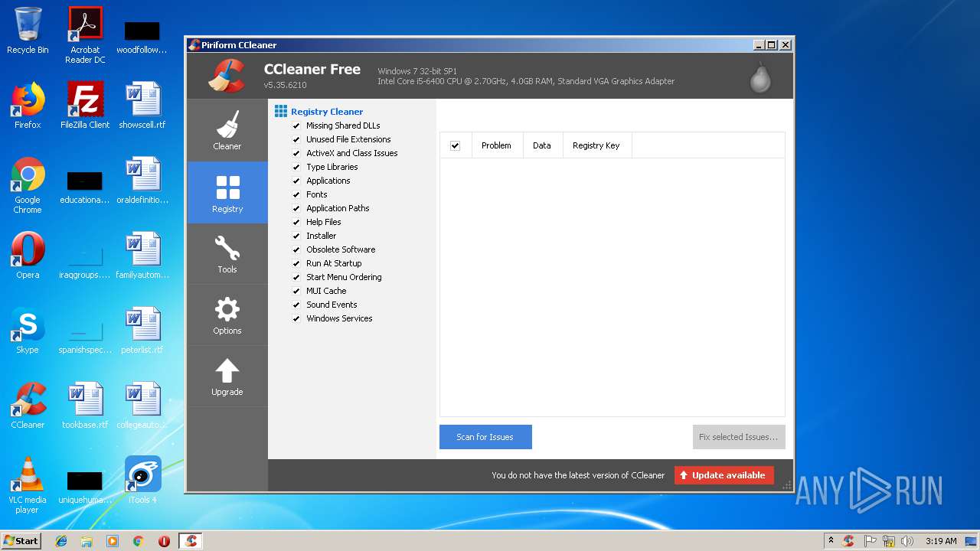Open the Options gear section
The image size is (980, 551).
pos(227,315)
